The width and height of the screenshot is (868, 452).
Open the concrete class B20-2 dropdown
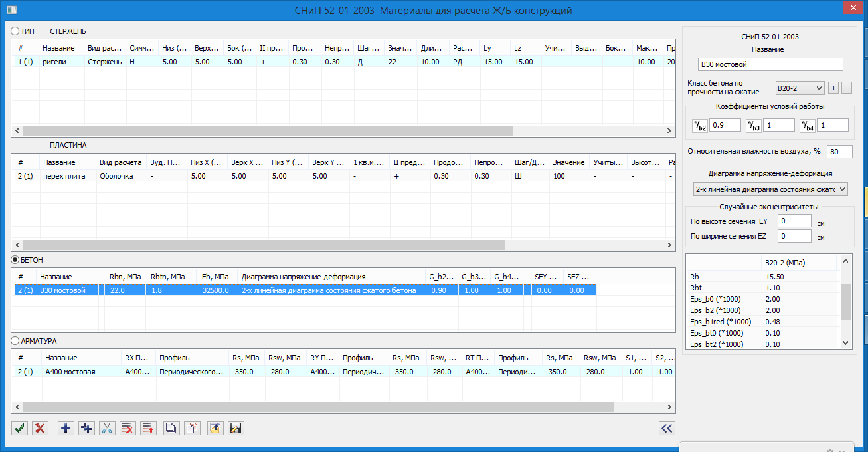click(x=800, y=88)
